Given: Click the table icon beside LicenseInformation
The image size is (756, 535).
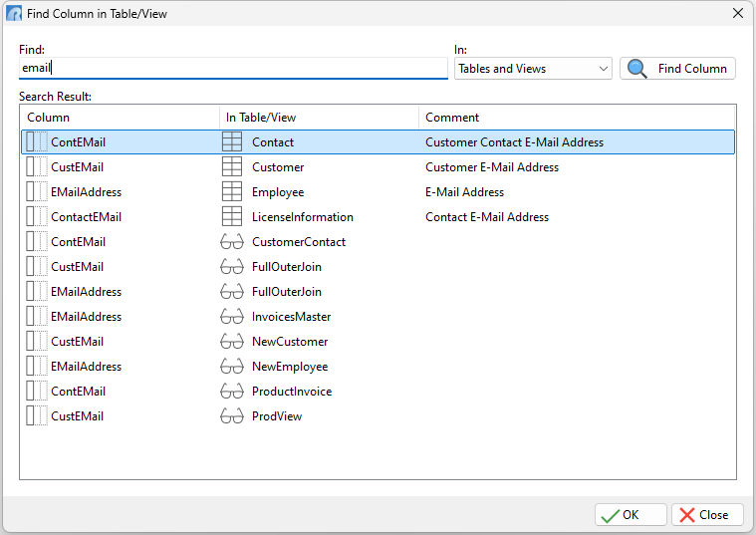Looking at the screenshot, I should tap(231, 216).
